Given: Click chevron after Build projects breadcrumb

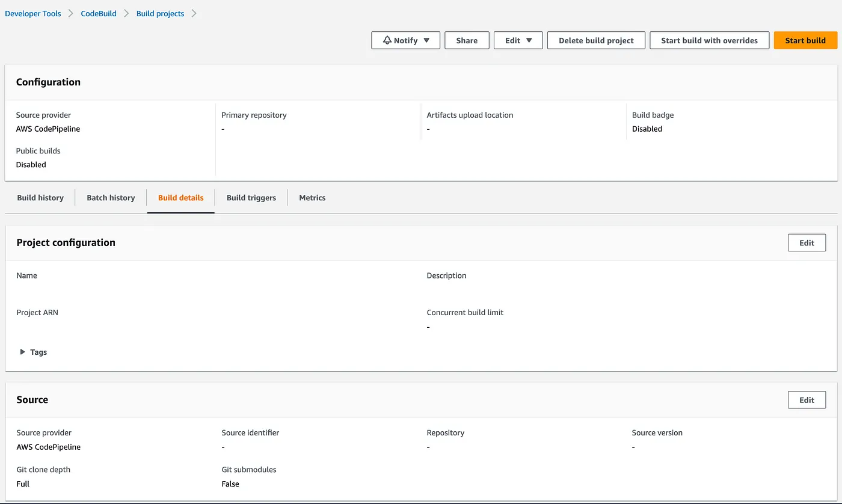Looking at the screenshot, I should tap(194, 13).
